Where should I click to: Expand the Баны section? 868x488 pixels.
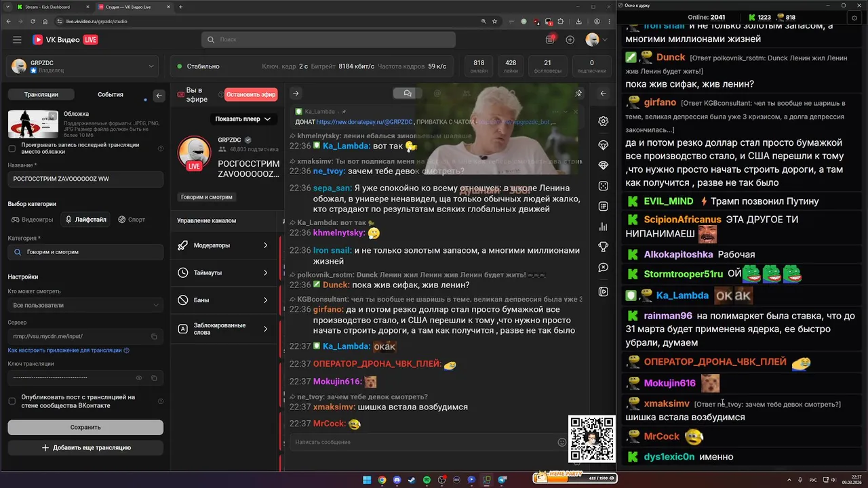point(224,300)
